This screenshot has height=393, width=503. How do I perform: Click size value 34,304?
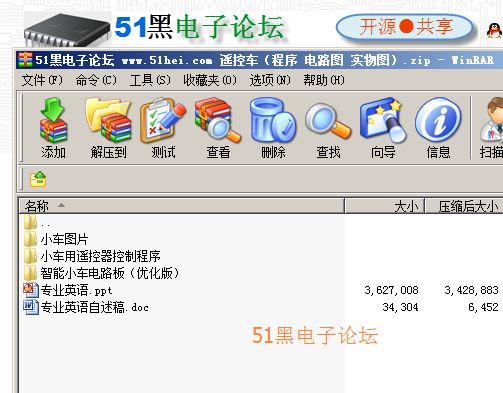400,307
